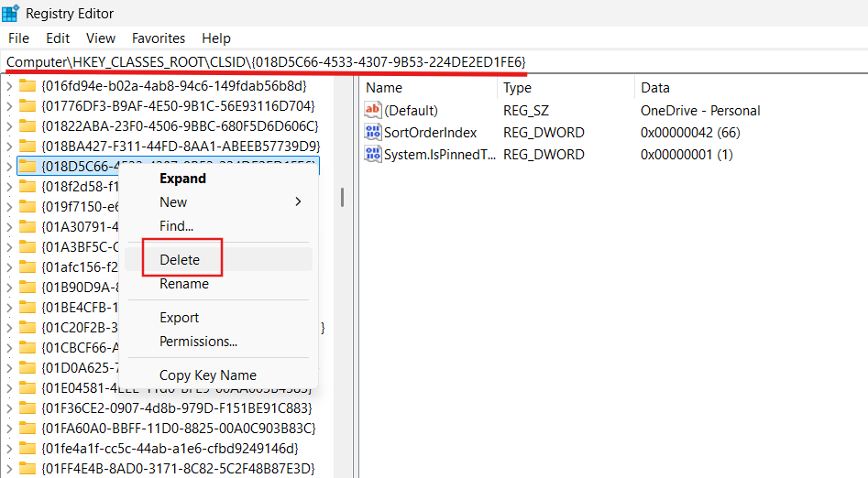Choose Copy Key Name in context menu
The height and width of the screenshot is (478, 868).
[219, 375]
